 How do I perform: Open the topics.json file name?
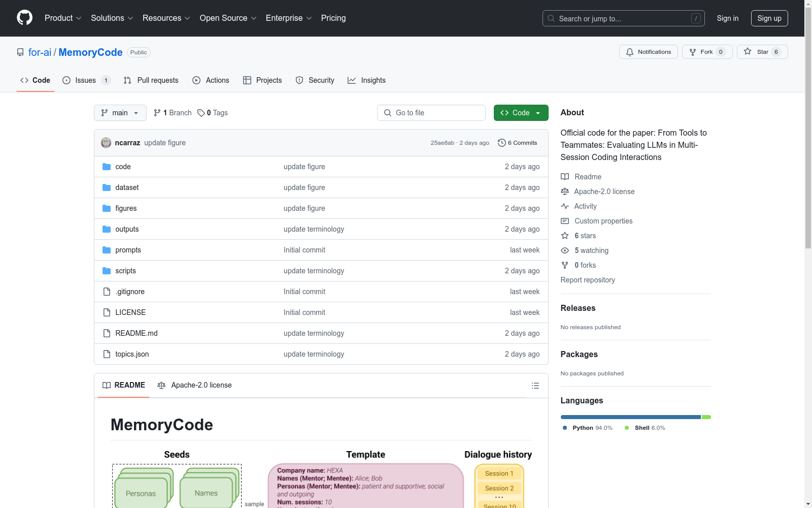(x=132, y=354)
